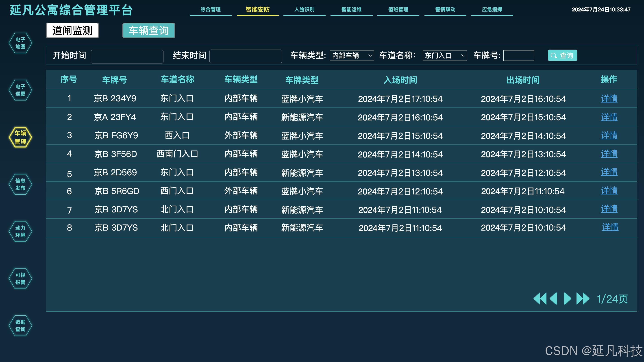Go to previous page with single-left arrow

(x=553, y=299)
